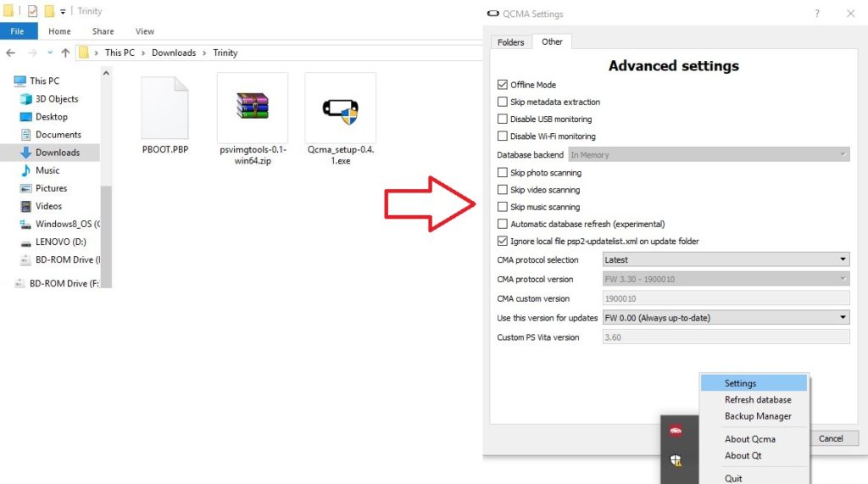Open BD-ROM Drive (F:) in sidebar

pos(64,283)
